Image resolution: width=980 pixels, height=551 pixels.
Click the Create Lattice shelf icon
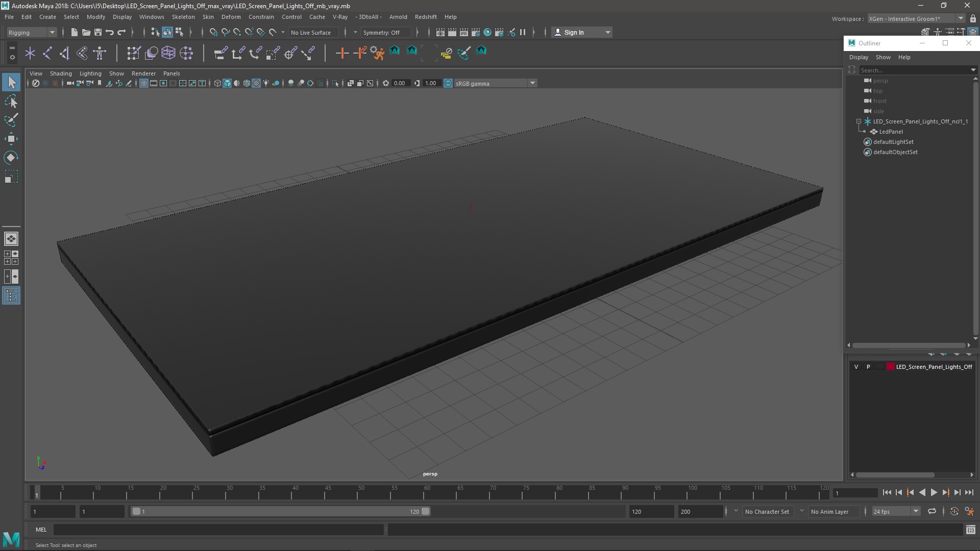[x=168, y=53]
